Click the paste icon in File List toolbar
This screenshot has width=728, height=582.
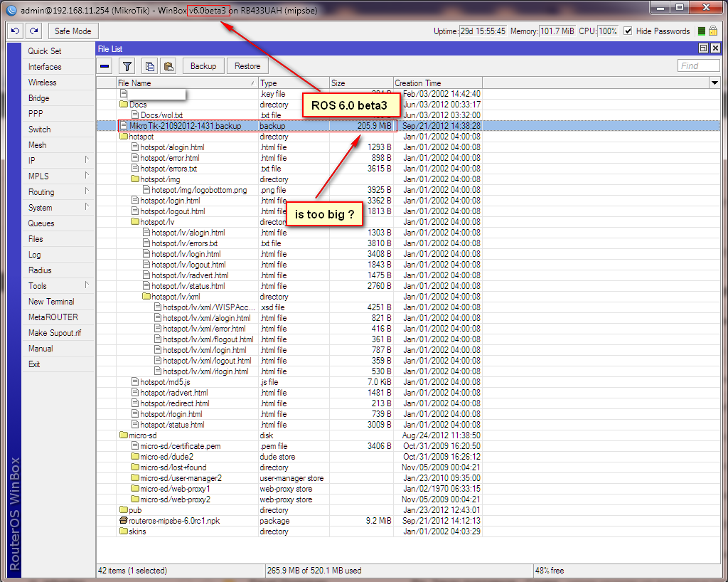point(168,65)
